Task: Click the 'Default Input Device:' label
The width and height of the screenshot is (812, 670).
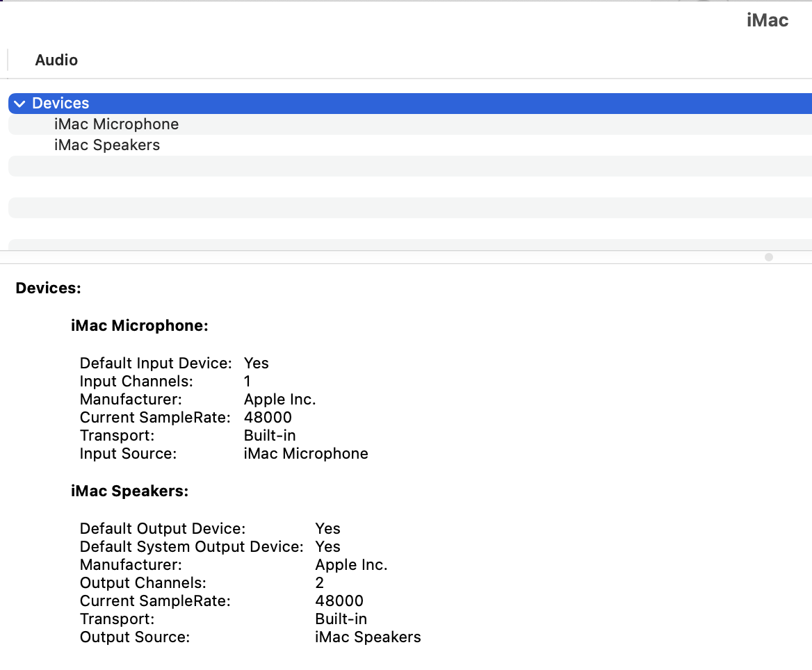Action: coord(156,363)
